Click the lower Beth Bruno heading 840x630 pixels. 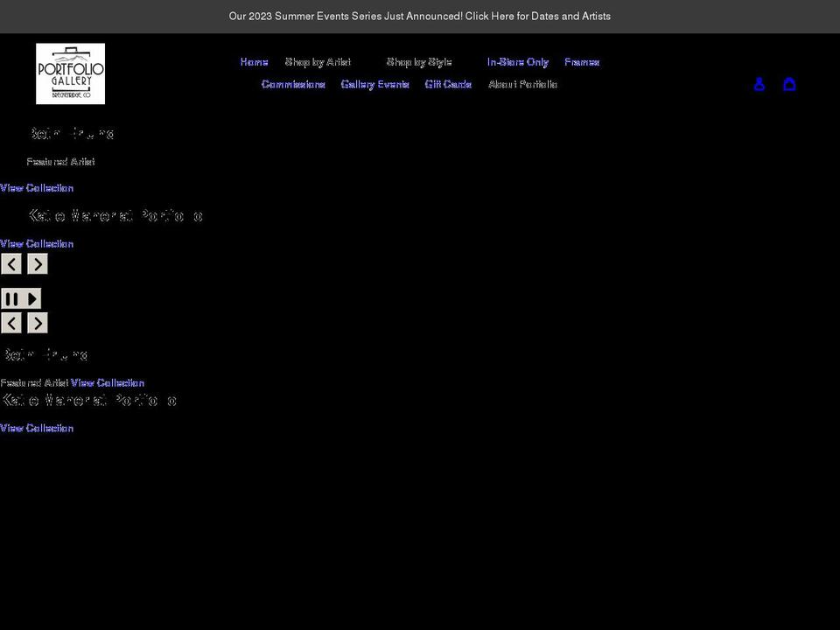coord(45,354)
